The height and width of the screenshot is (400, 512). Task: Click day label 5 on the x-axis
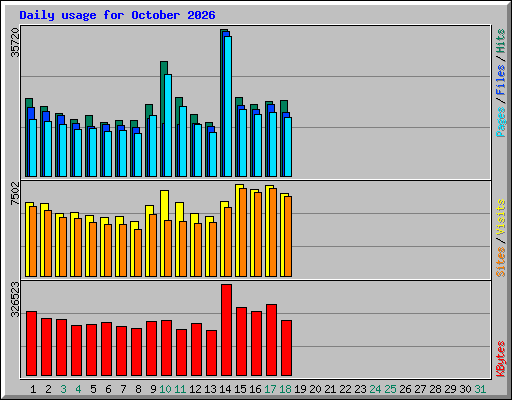[x=93, y=389]
